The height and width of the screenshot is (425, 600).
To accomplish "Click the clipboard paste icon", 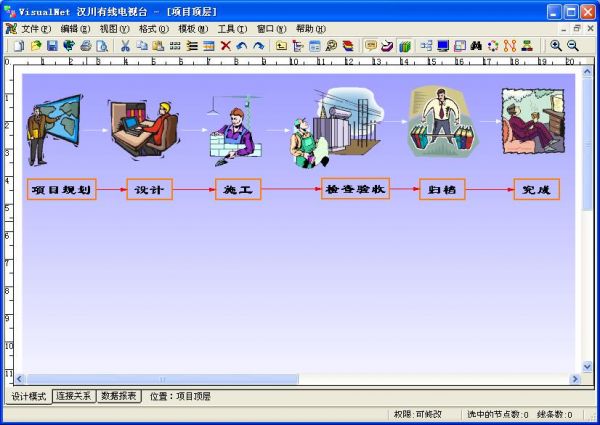I will point(158,46).
